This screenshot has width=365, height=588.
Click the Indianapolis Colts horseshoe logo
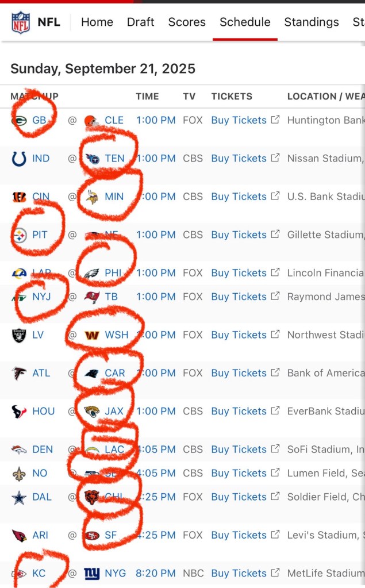(19, 159)
